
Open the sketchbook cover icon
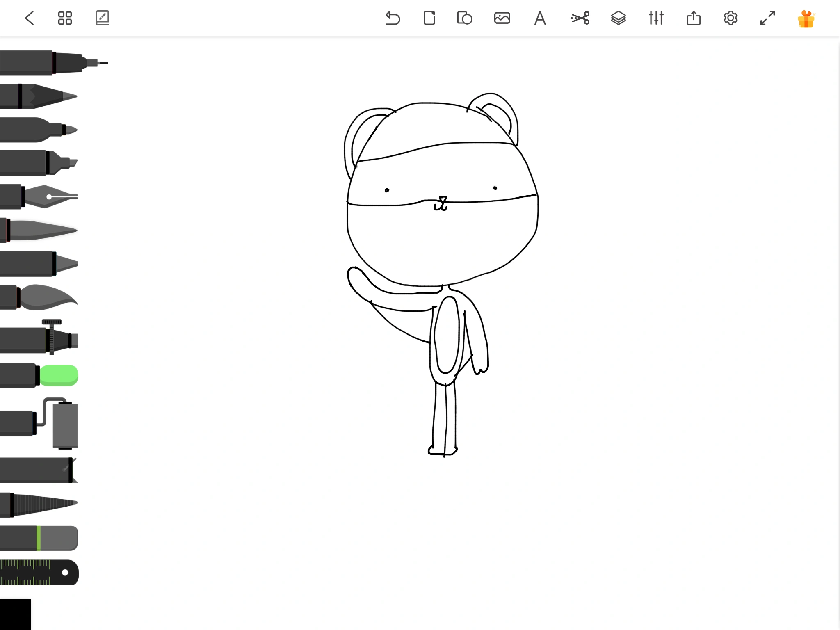click(102, 18)
